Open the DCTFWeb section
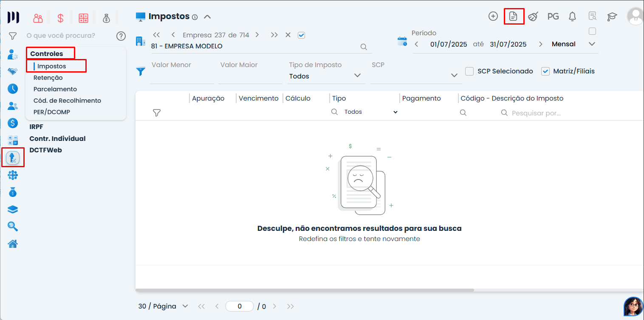 click(x=45, y=150)
